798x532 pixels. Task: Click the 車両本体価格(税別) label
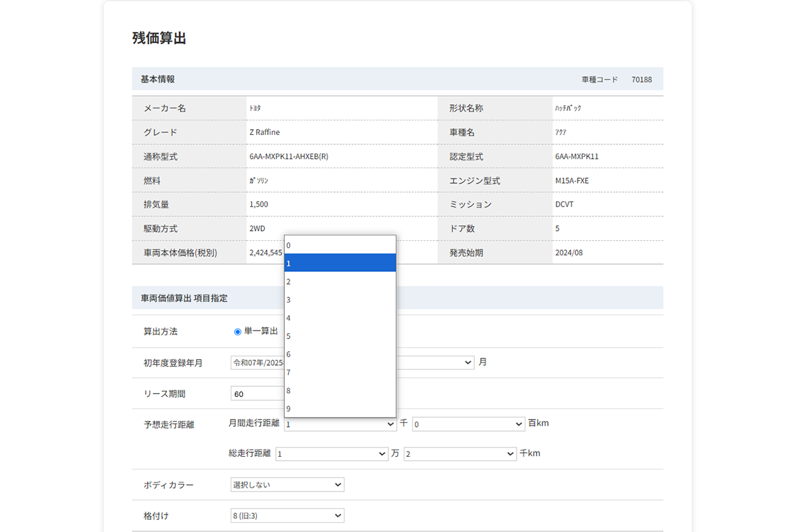180,253
